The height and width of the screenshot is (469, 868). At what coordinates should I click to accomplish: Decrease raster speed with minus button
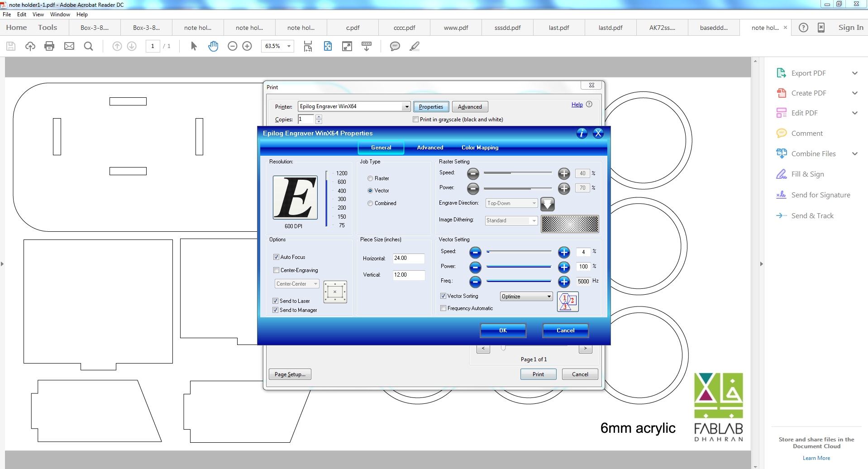coord(473,173)
